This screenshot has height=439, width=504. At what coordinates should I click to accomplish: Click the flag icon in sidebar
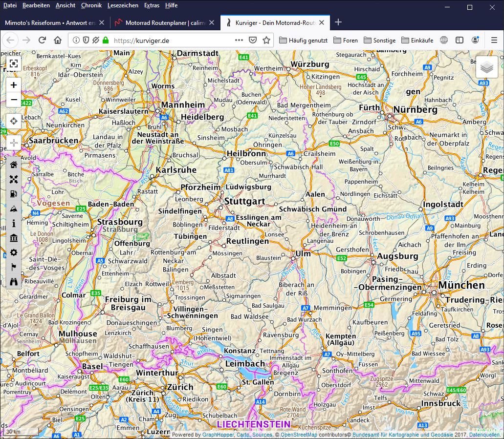[14, 267]
